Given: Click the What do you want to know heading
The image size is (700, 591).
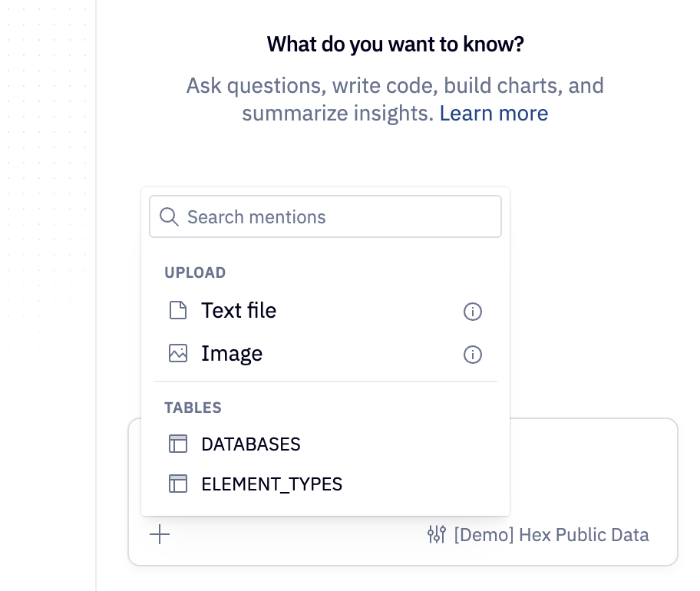Looking at the screenshot, I should point(394,44).
